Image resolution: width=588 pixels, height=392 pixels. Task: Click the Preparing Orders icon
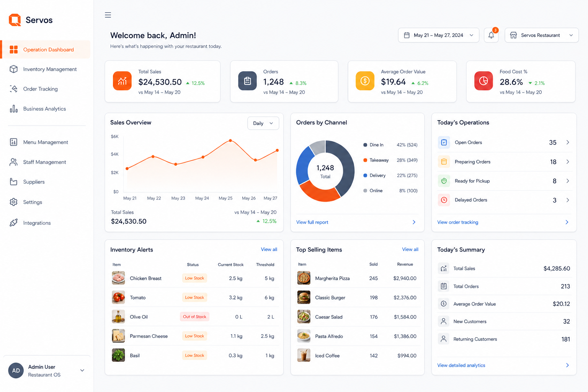point(444,162)
